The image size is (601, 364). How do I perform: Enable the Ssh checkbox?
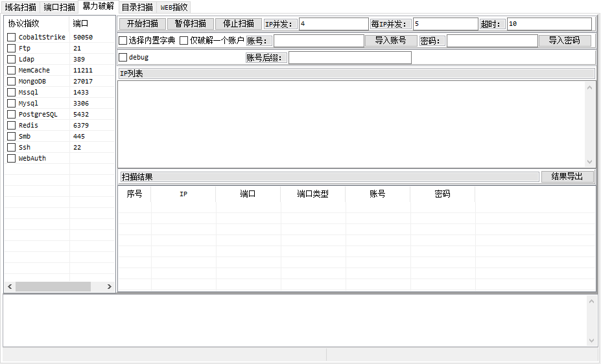click(x=12, y=148)
